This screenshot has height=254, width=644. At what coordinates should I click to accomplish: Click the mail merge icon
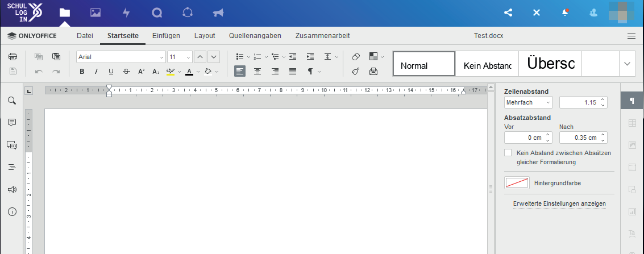click(x=373, y=72)
